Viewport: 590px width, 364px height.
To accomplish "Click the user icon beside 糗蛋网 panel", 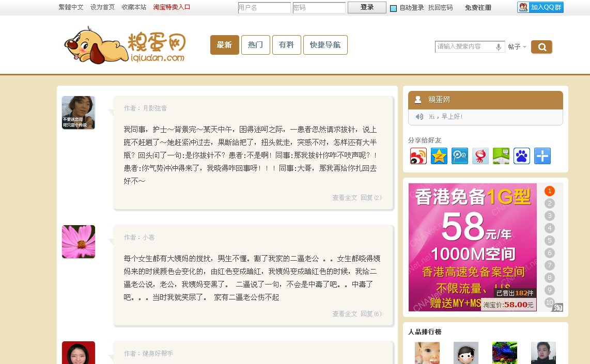I will 417,100.
